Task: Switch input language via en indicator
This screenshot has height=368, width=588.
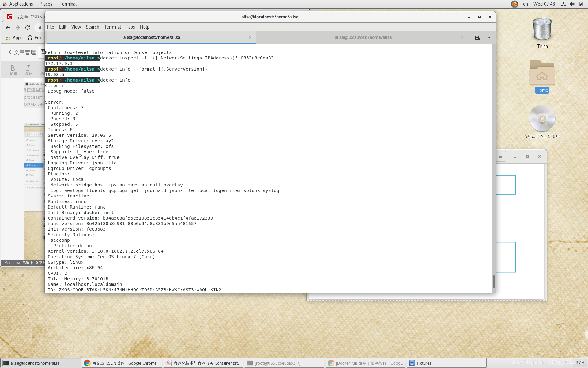Action: click(525, 4)
